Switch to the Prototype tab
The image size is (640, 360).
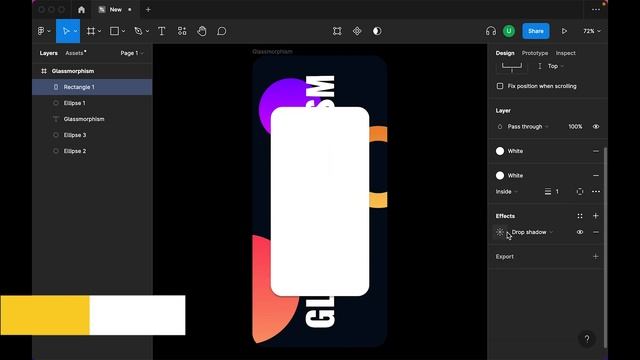click(535, 53)
